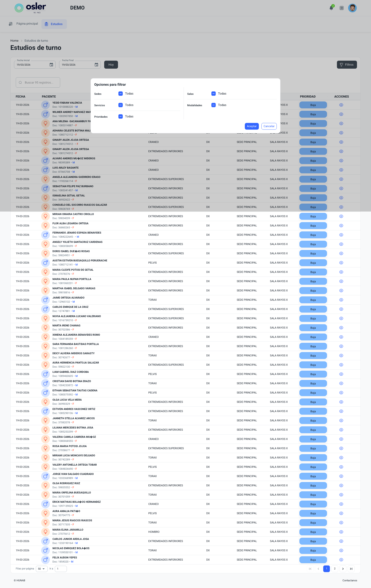This screenshot has height=588, width=371.
Task: Open the Filtros button
Action: coord(347,65)
